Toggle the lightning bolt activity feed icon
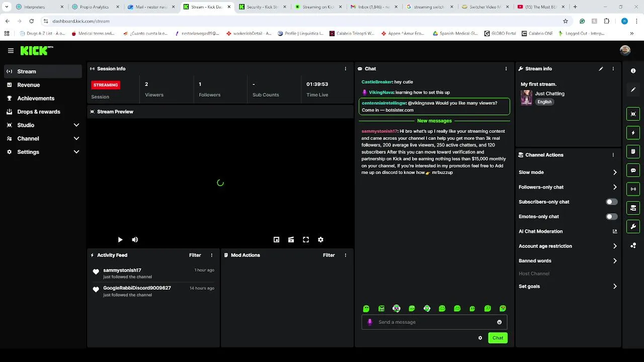Screen dimensions: 644x362 (x=633, y=133)
